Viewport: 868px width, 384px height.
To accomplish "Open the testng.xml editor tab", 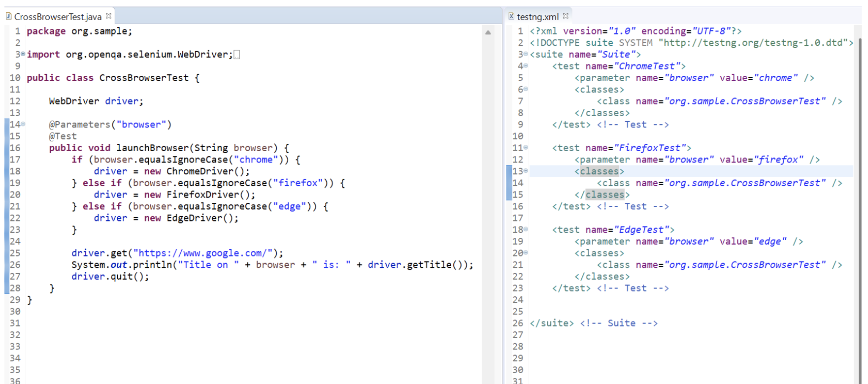I will point(537,17).
